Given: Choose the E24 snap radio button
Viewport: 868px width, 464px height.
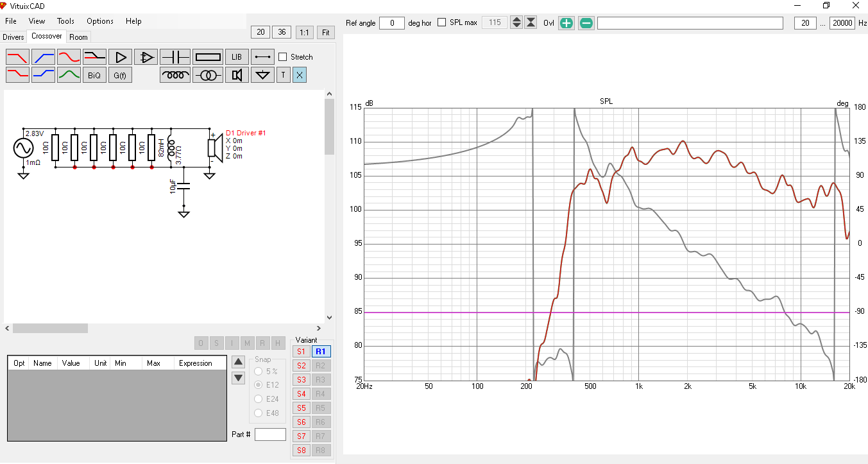Looking at the screenshot, I should 259,399.
